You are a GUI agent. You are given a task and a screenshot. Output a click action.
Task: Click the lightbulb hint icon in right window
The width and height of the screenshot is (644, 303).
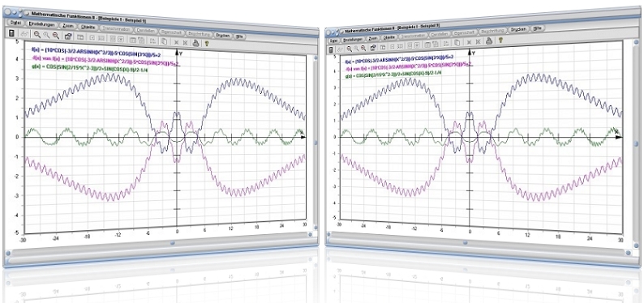pos(500,41)
